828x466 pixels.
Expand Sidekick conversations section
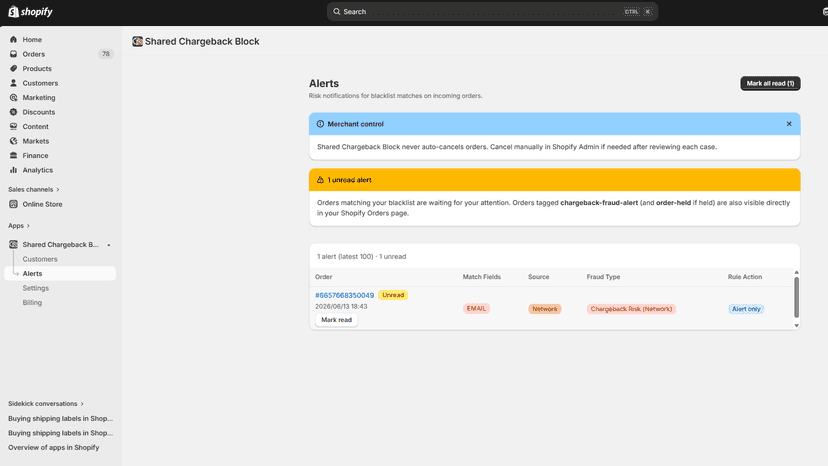46,404
